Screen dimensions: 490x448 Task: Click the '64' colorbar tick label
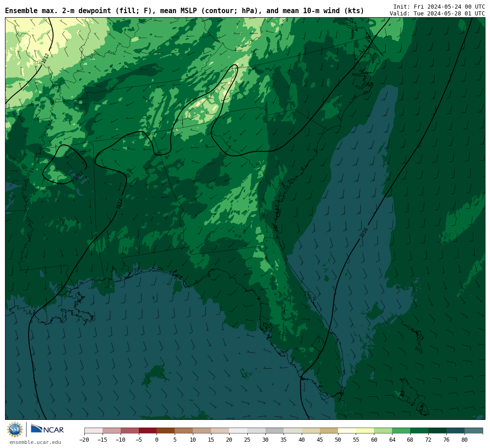(x=392, y=440)
